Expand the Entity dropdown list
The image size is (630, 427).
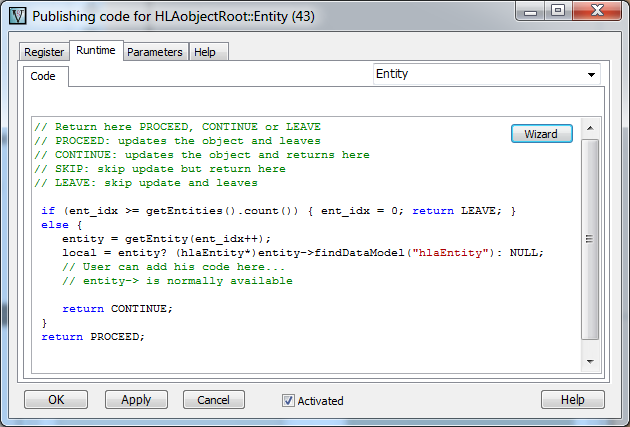pyautogui.click(x=591, y=74)
